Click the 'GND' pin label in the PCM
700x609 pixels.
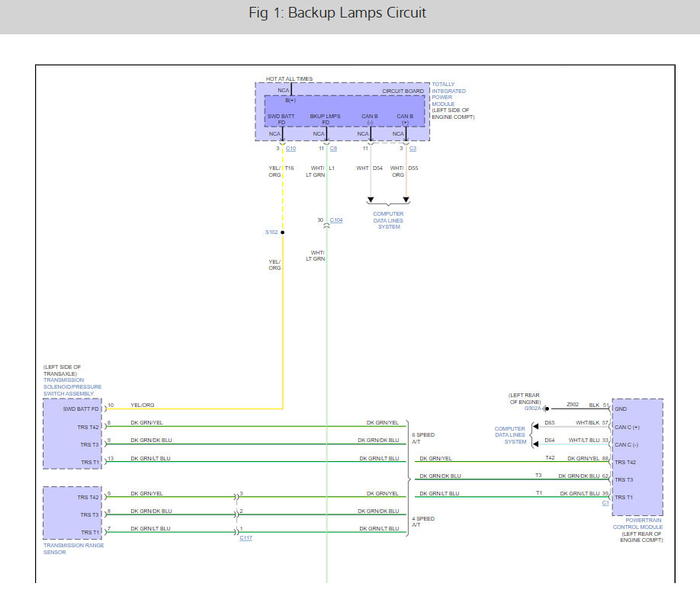(x=621, y=409)
